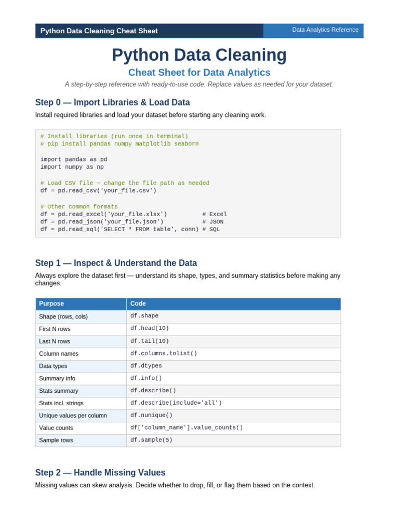Click the import pandas as pd line
Image resolution: width=399 pixels, height=532 pixels.
click(74, 159)
